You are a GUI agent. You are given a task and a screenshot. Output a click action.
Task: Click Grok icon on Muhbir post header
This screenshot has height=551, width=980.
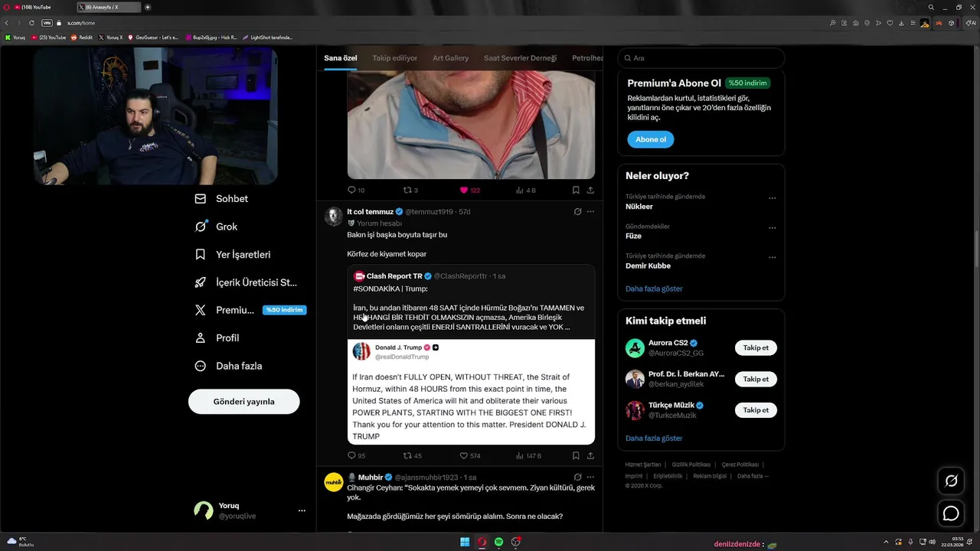click(577, 477)
